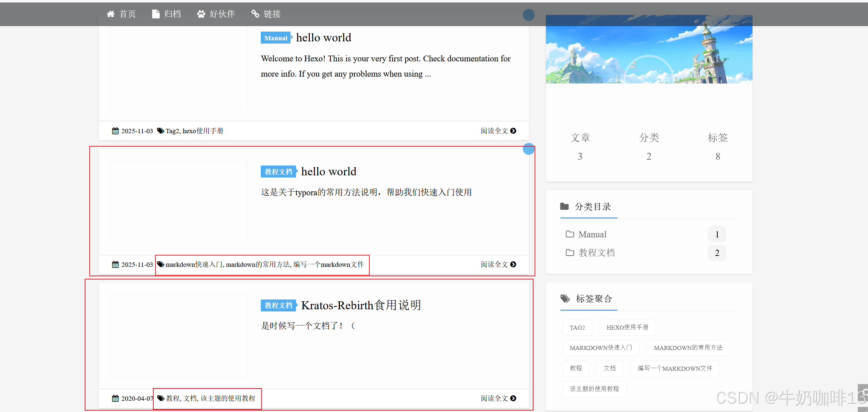Click the sidebar landscape banner image
The height and width of the screenshot is (412, 868).
click(x=649, y=49)
